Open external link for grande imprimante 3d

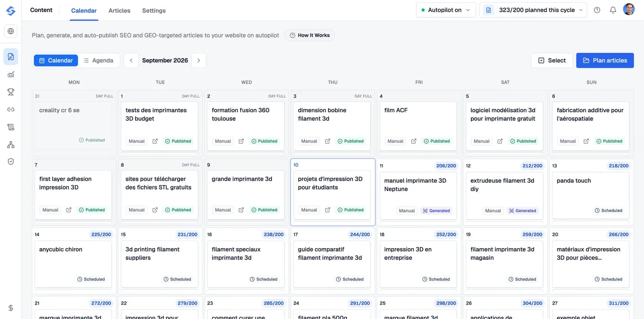(241, 210)
